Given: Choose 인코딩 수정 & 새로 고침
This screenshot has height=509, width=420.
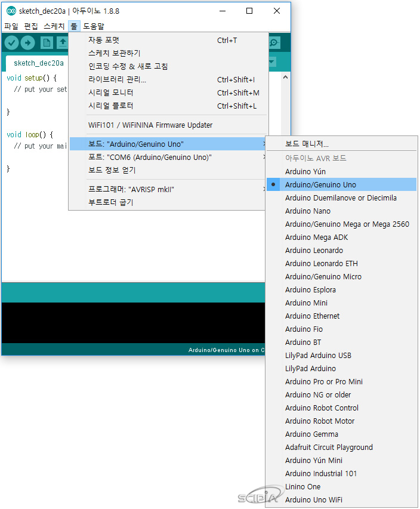Looking at the screenshot, I should pos(168,67).
